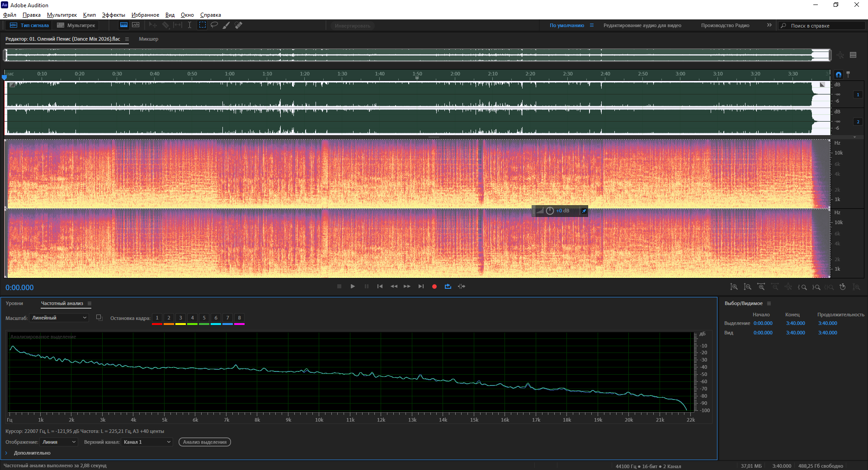
Task: Open the Мультитрек menu in menu bar
Action: (x=62, y=15)
